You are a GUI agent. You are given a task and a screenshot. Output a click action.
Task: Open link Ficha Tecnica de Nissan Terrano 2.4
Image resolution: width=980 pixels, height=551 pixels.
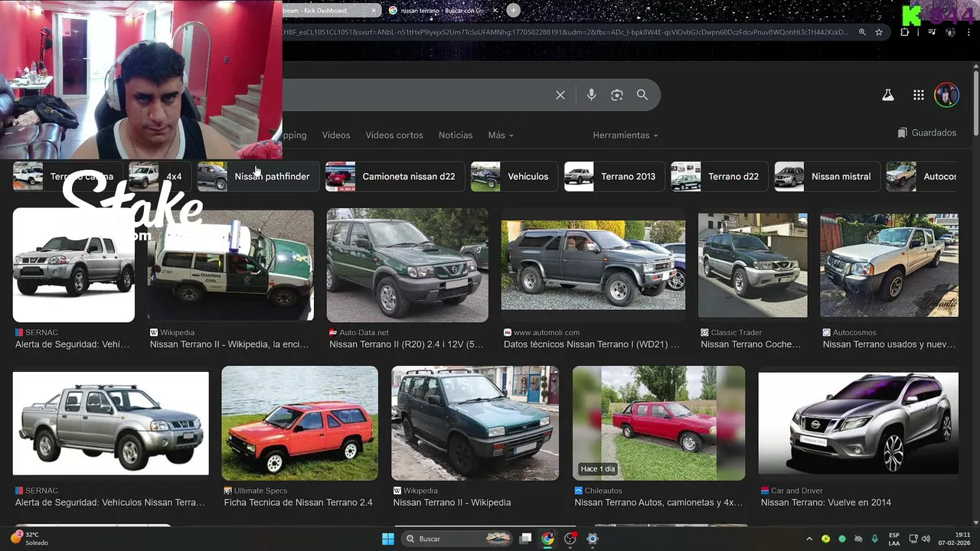[299, 502]
